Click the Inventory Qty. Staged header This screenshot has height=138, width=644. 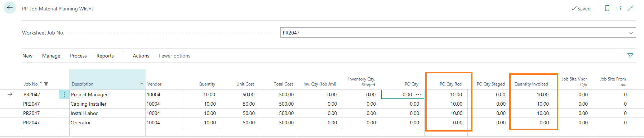361,82
